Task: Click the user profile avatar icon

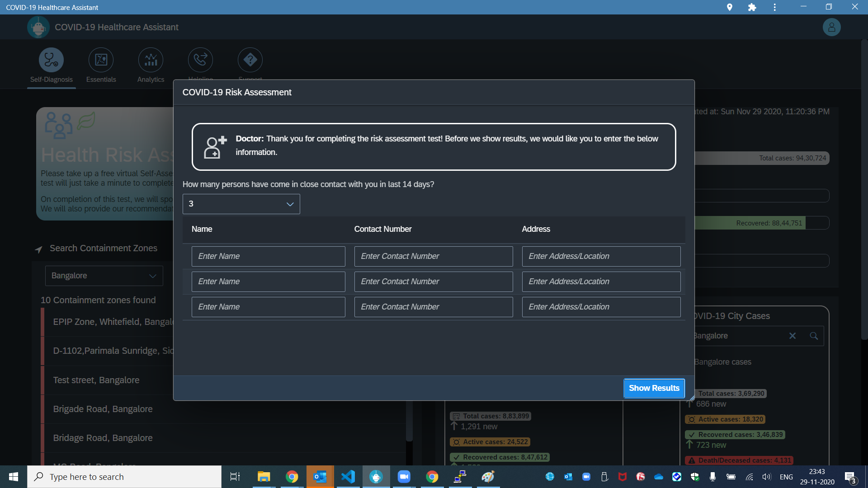Action: click(x=831, y=27)
